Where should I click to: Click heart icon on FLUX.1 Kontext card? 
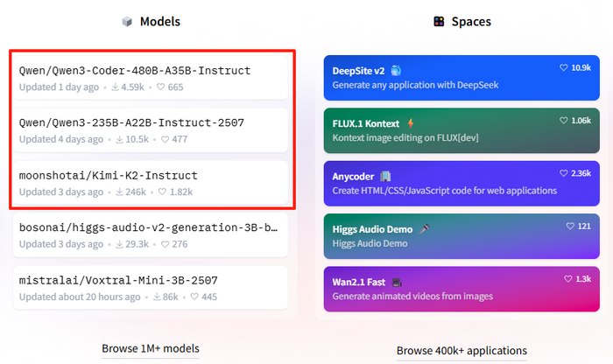coord(564,121)
